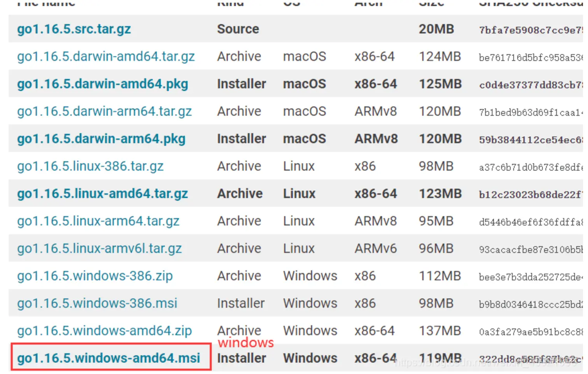Click the Source kind cell
Screen dimensions: 588x374
[x=238, y=29]
